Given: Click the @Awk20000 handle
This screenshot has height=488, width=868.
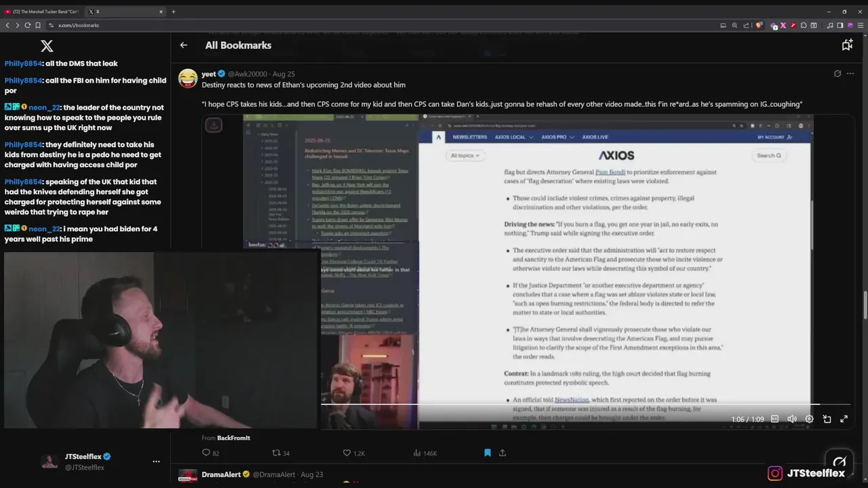Looking at the screenshot, I should click(x=247, y=74).
